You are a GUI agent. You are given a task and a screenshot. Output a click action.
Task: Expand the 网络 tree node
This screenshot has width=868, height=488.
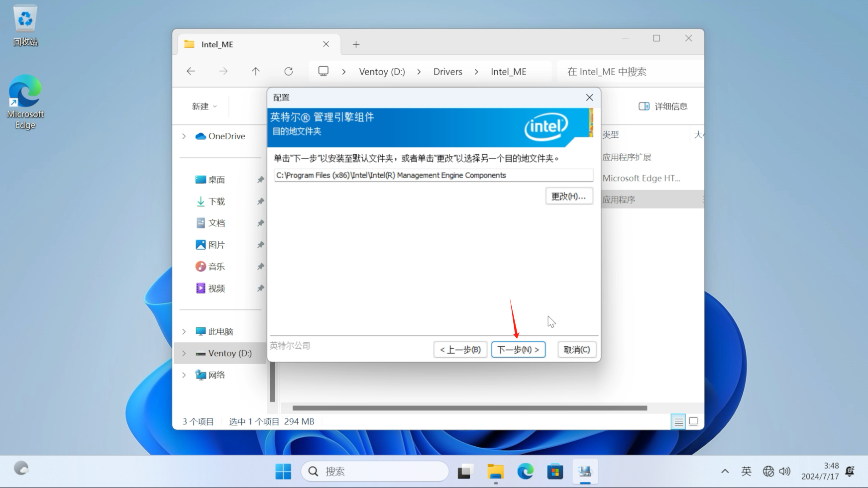click(184, 375)
